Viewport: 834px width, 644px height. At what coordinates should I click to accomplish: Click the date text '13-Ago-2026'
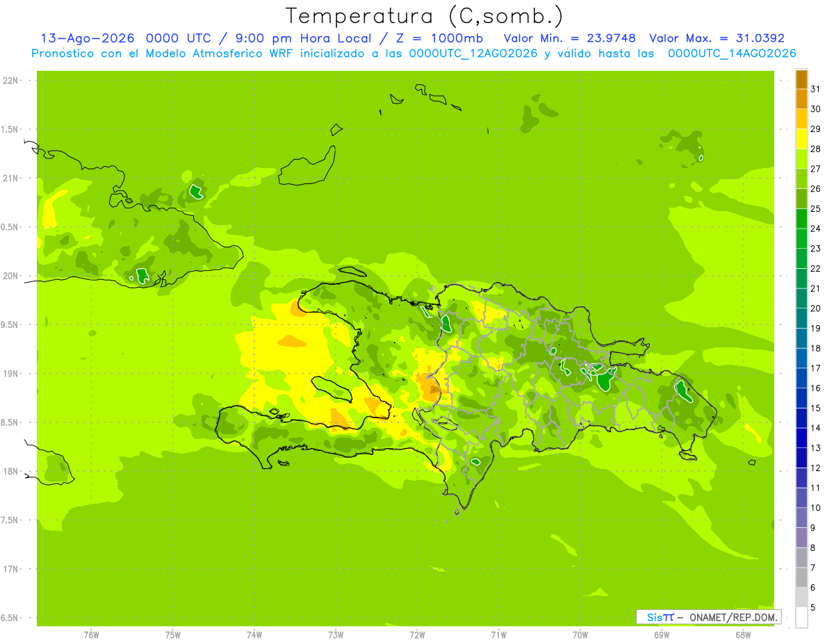pyautogui.click(x=87, y=38)
